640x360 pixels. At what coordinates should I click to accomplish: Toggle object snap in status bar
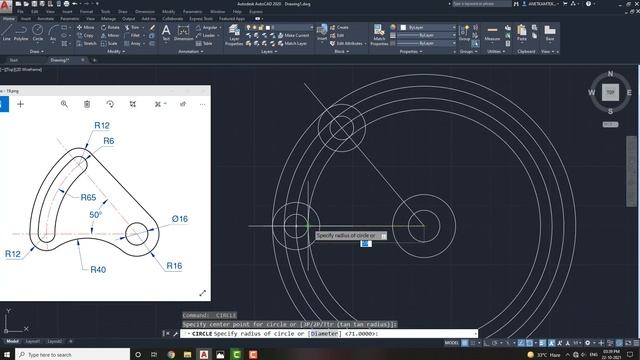tap(529, 343)
